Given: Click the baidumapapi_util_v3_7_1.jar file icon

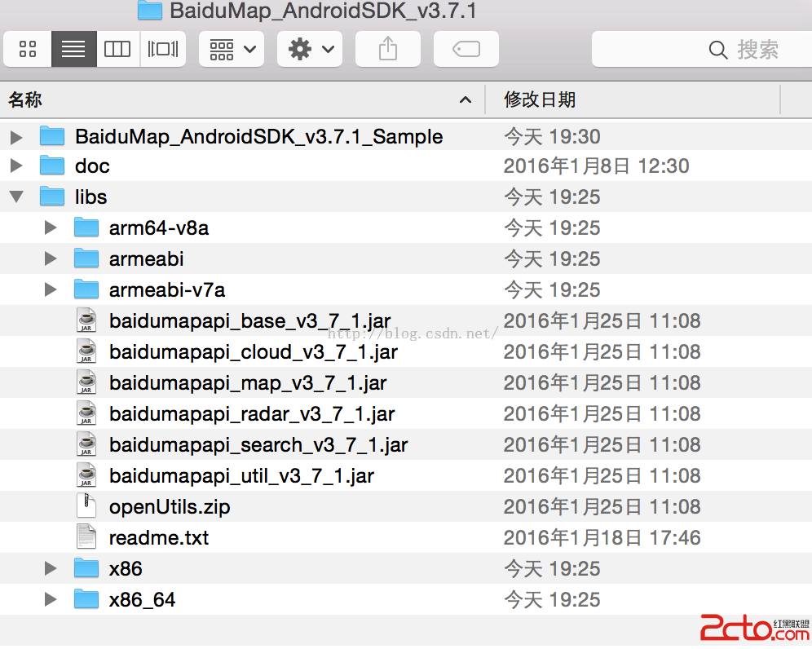Looking at the screenshot, I should click(86, 475).
